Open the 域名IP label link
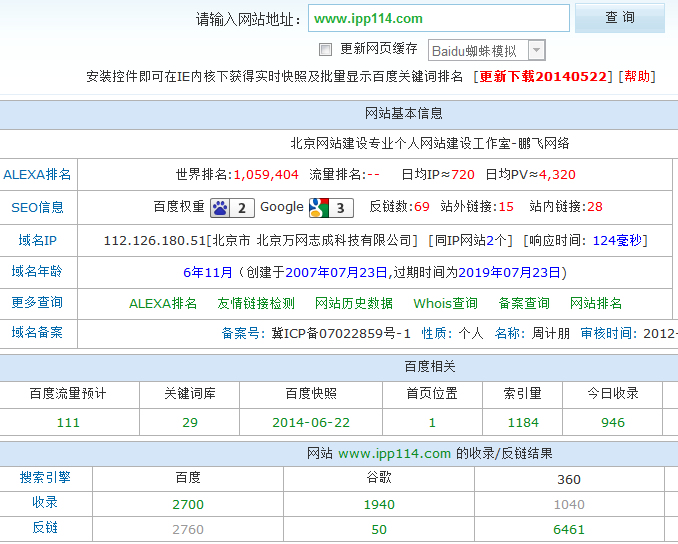Viewport: 678px width, 544px height. tap(38, 240)
